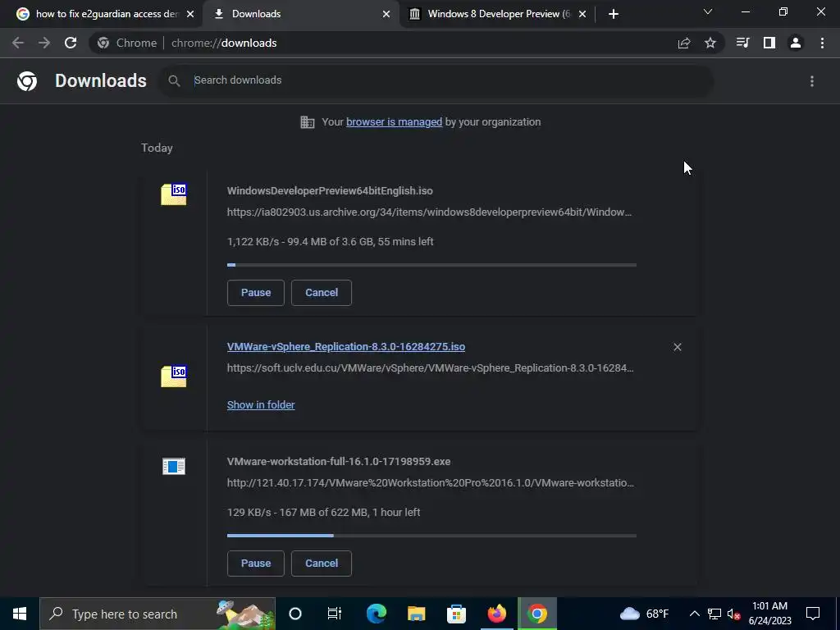Viewport: 840px width, 630px height.
Task: Open Downloads page more actions menu
Action: point(812,81)
